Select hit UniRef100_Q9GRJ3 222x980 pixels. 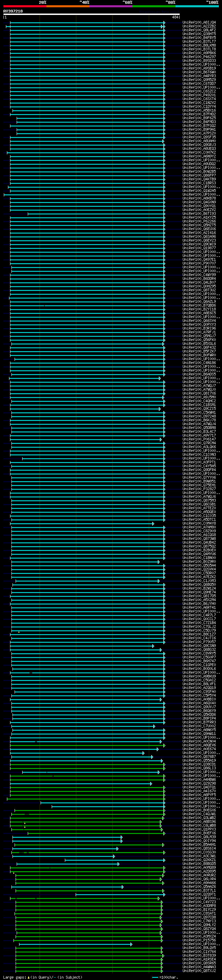[199, 145]
